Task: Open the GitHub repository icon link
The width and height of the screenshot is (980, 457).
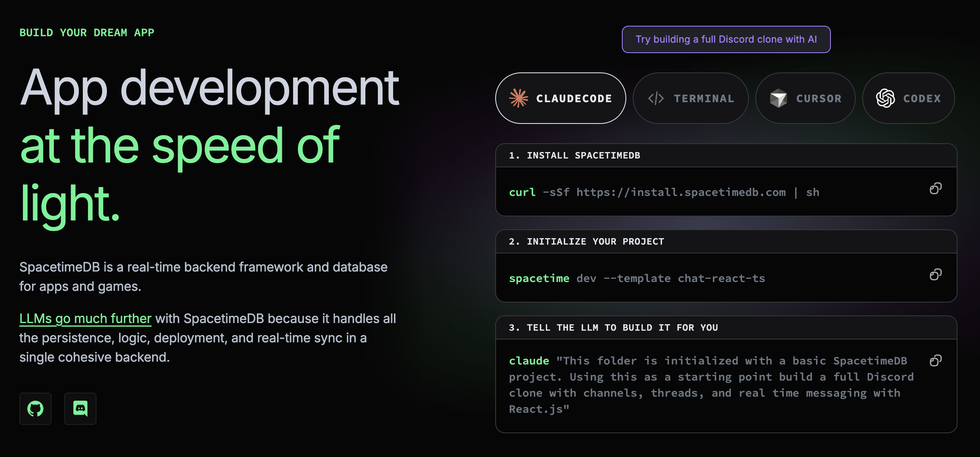Action: [35, 409]
